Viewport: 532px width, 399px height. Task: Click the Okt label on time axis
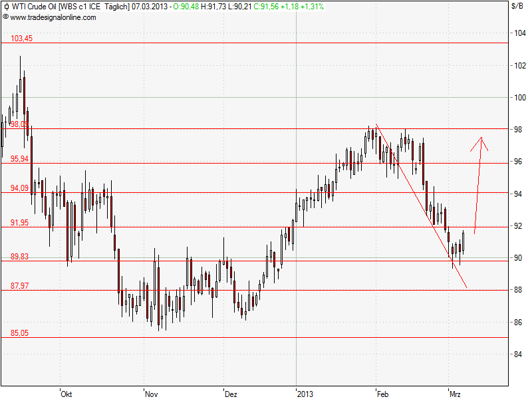[66, 394]
